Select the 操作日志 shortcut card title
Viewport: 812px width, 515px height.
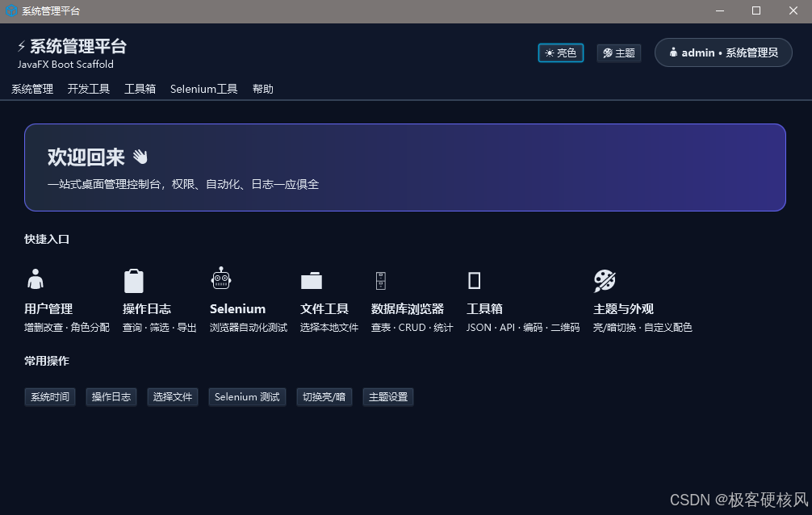coord(147,309)
